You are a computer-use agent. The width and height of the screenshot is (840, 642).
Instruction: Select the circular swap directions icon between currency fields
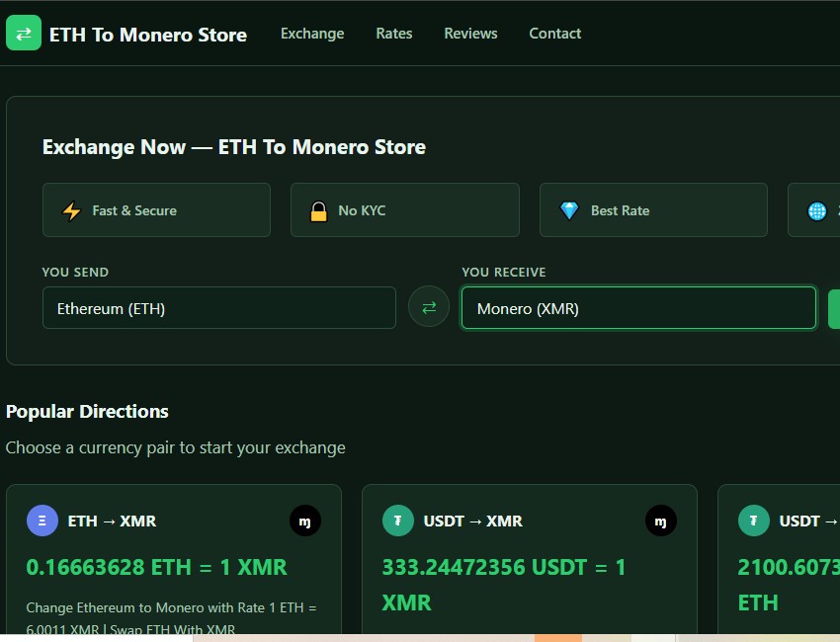coord(428,307)
